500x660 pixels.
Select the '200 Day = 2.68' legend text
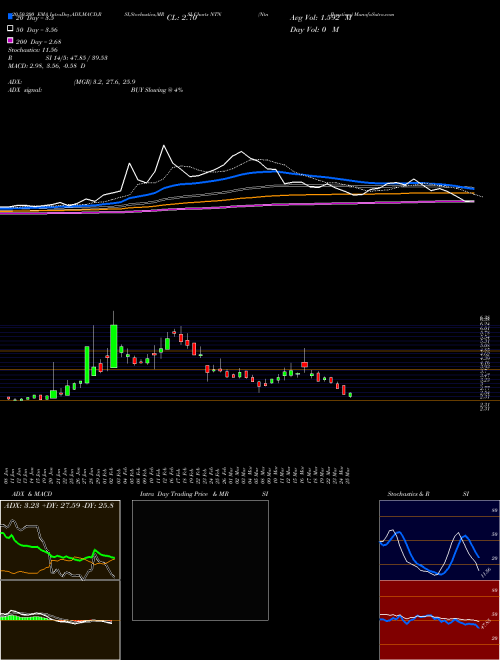click(x=39, y=42)
